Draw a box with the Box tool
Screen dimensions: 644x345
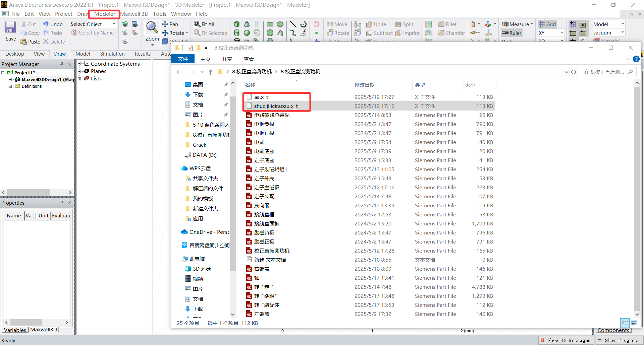coord(237,24)
